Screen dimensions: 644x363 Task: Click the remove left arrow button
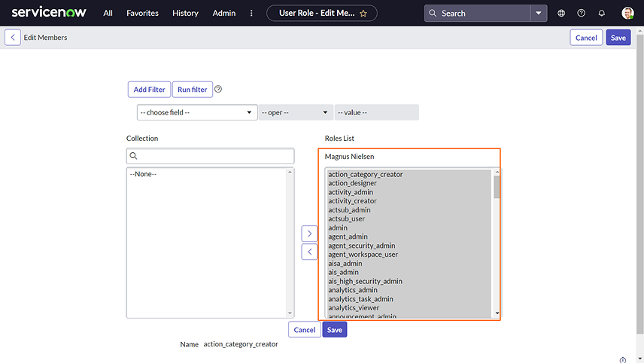point(309,252)
